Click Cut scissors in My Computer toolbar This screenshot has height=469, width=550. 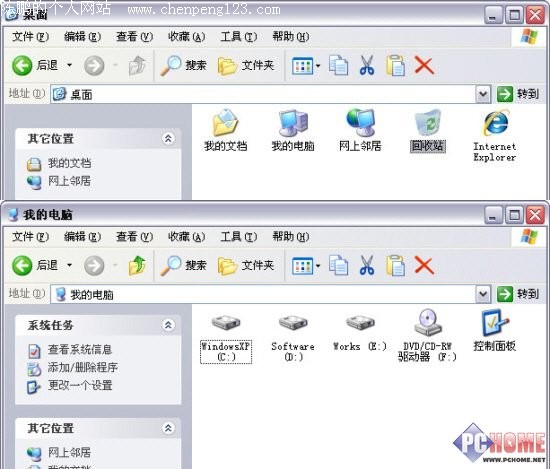(x=367, y=265)
